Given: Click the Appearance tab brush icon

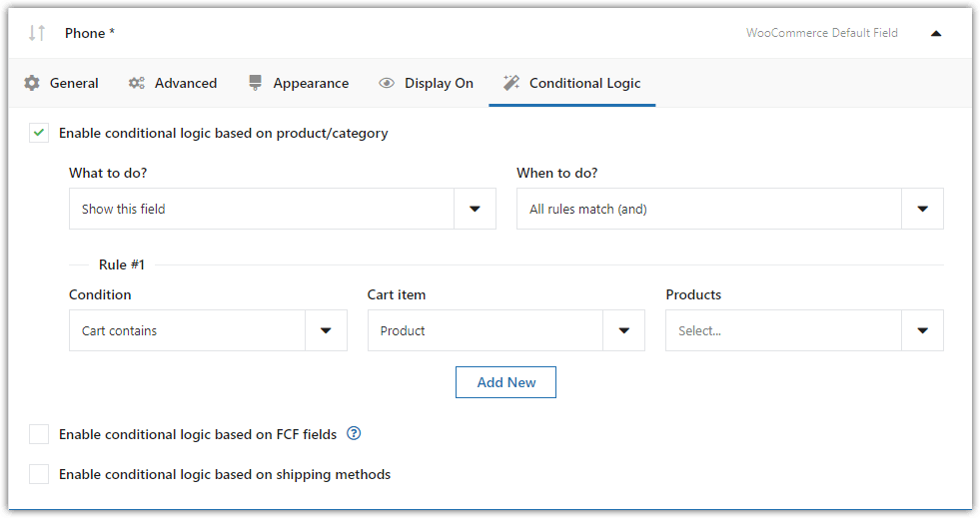Looking at the screenshot, I should 255,83.
